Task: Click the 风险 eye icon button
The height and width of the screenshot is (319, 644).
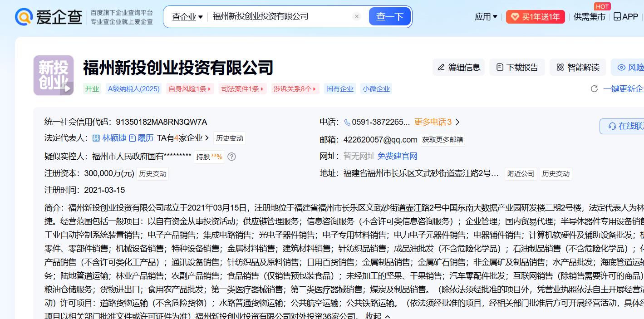Action: click(x=629, y=67)
